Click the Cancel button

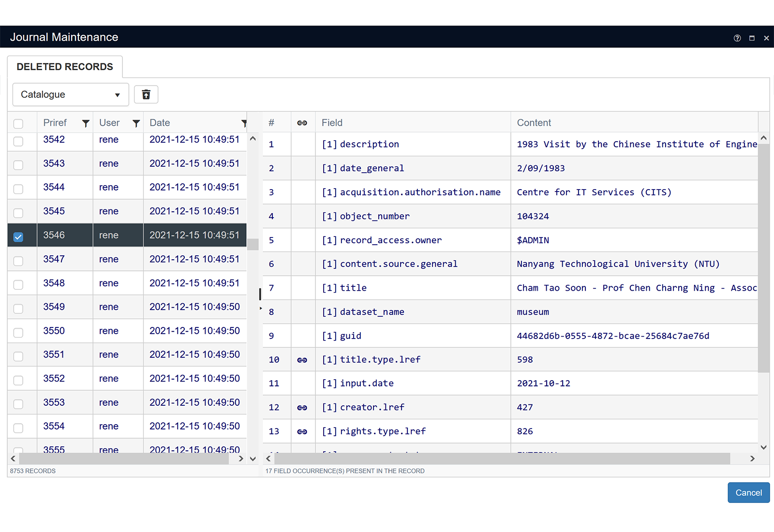[x=748, y=492]
